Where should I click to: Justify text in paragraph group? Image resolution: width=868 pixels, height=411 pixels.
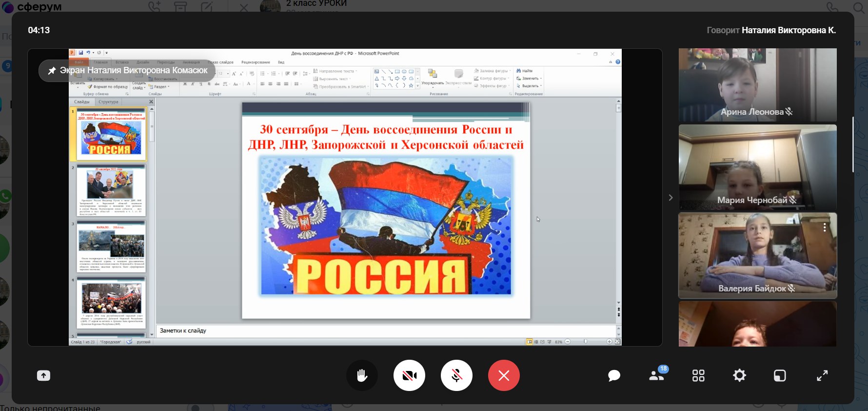click(x=286, y=84)
